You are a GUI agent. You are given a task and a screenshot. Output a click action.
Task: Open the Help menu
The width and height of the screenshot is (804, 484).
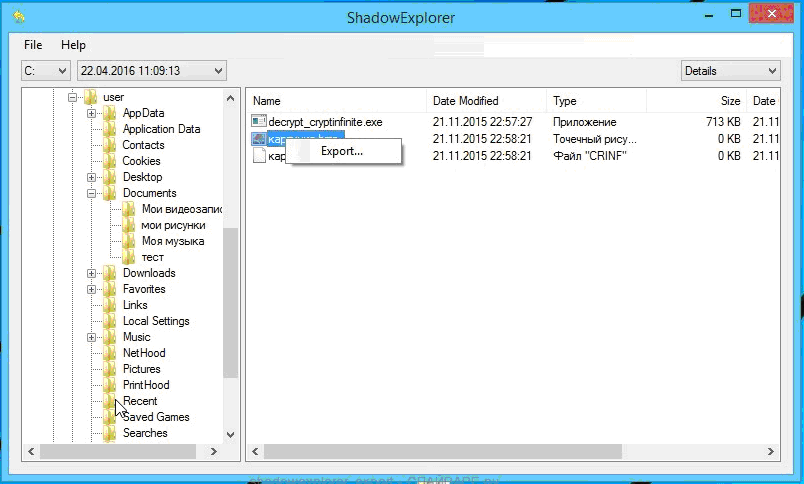[x=73, y=45]
